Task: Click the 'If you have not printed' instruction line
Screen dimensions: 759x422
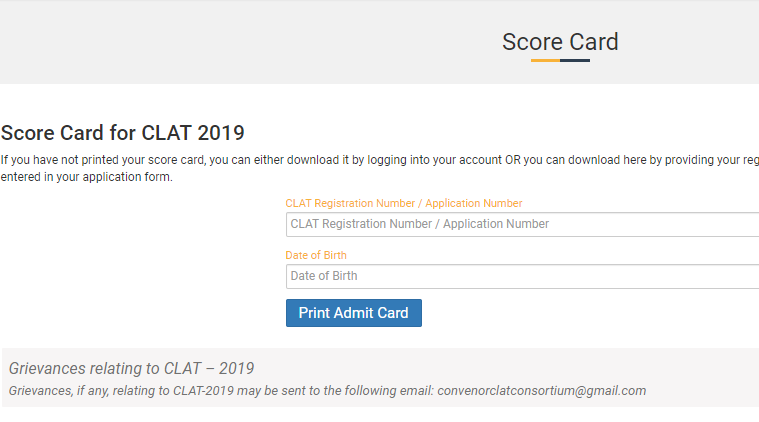Action: pos(150,159)
